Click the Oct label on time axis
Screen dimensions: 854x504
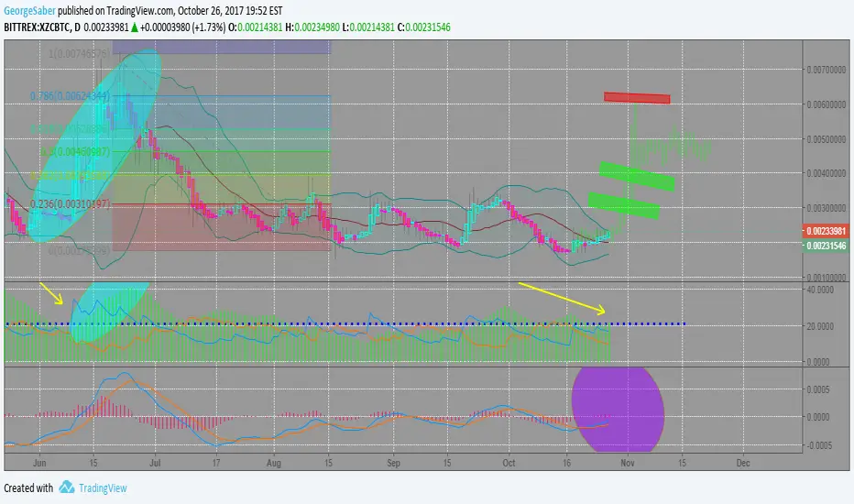click(509, 463)
